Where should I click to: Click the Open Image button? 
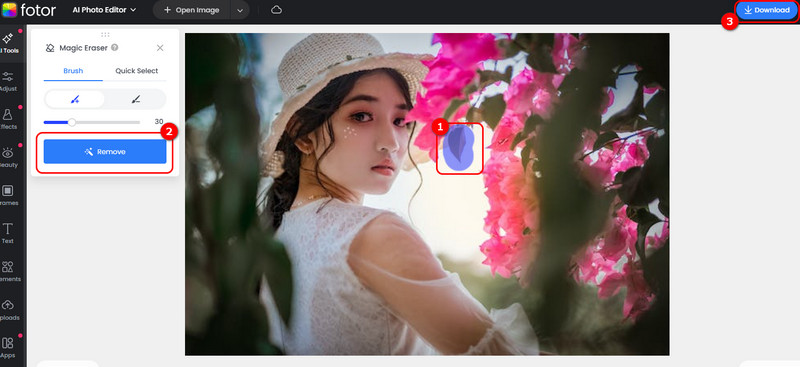click(x=191, y=10)
